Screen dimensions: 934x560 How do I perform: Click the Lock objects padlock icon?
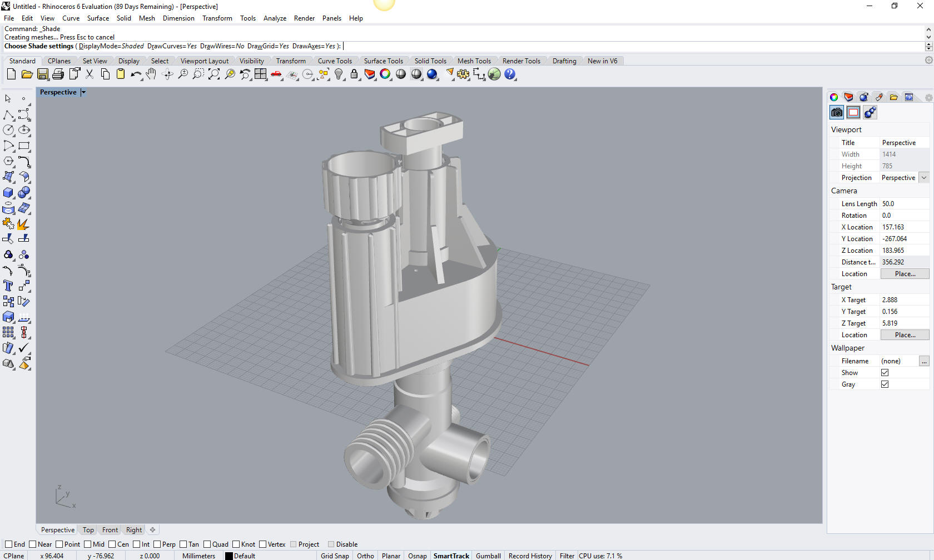coord(354,74)
